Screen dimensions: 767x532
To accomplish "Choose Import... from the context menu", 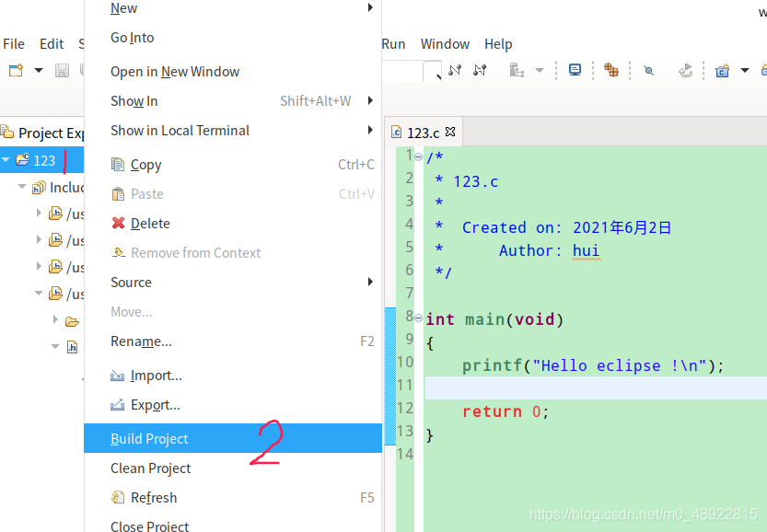I will coord(233,376).
